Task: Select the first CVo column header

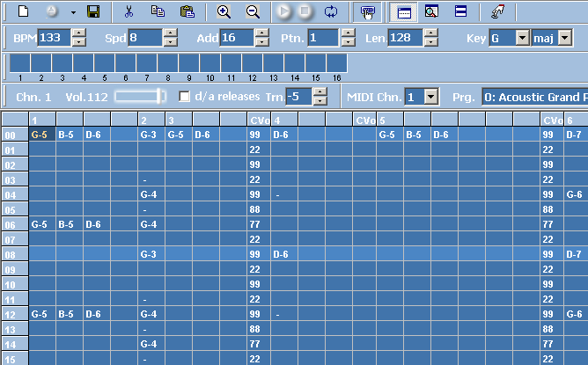Action: tap(259, 120)
